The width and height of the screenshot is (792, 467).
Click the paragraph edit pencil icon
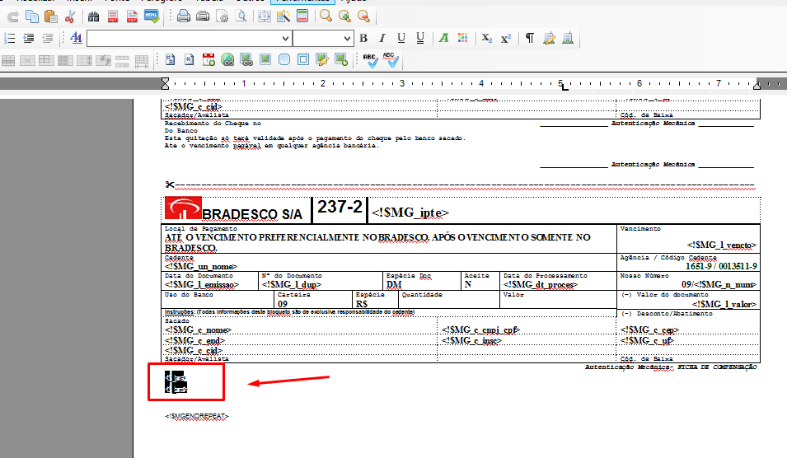(549, 38)
